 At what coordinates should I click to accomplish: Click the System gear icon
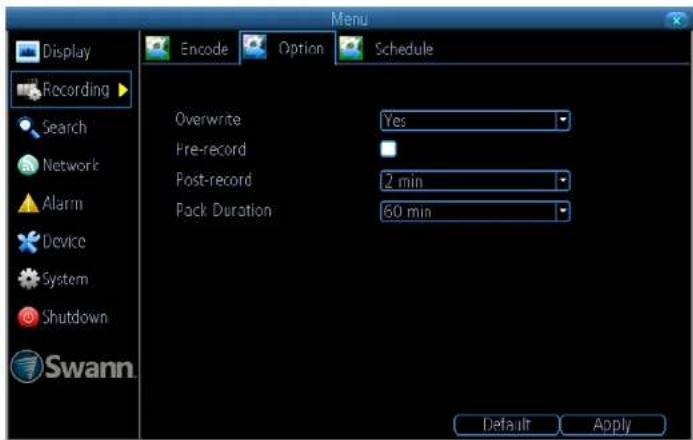click(28, 279)
